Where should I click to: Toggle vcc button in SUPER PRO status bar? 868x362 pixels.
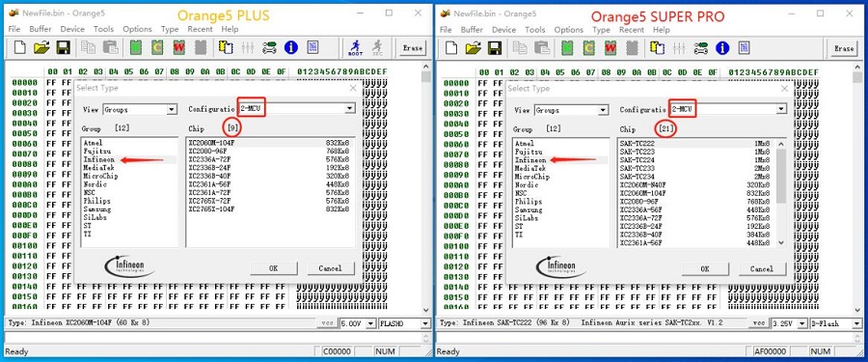(x=757, y=322)
